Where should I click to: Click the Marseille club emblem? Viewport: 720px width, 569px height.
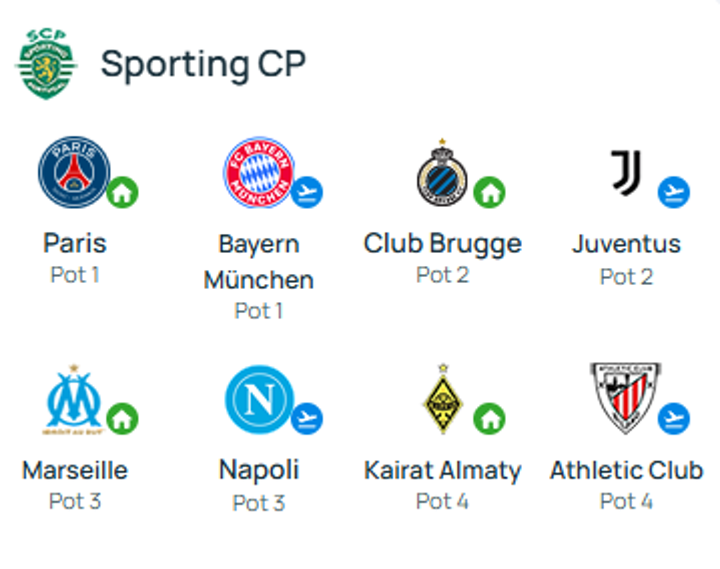[x=74, y=400]
